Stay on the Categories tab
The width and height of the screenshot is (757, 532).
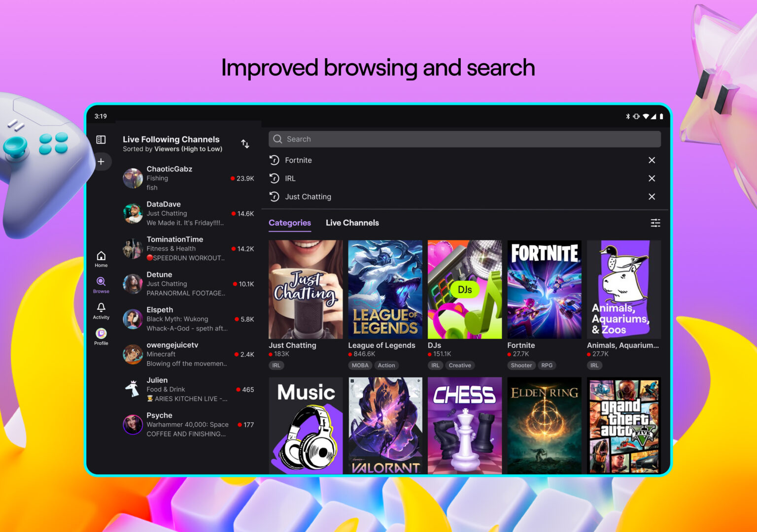coord(289,223)
